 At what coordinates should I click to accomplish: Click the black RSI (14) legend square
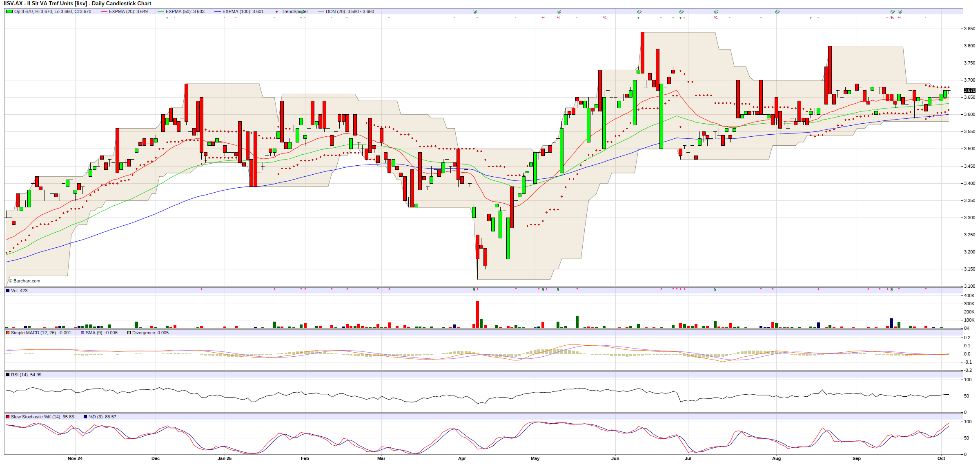click(x=8, y=375)
